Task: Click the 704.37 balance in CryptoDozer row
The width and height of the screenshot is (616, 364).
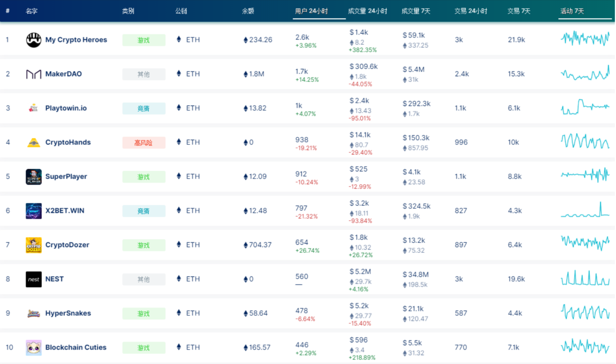Action: (257, 245)
